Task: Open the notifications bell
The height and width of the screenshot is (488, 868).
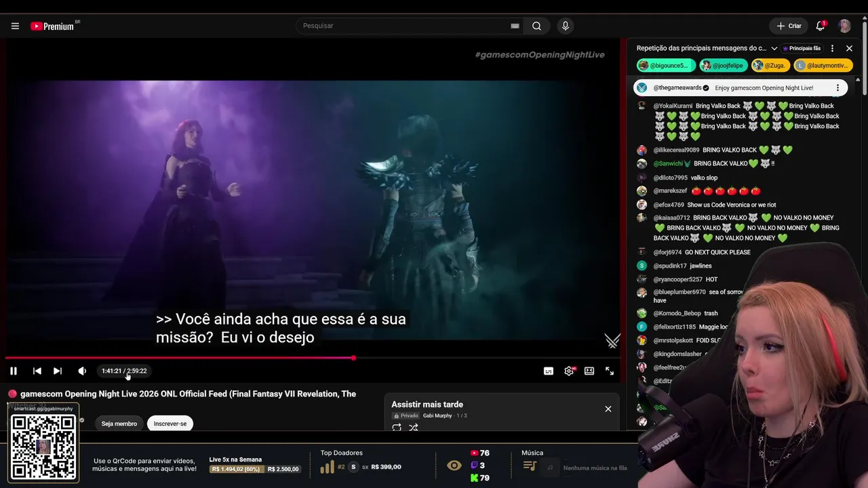Action: [821, 26]
